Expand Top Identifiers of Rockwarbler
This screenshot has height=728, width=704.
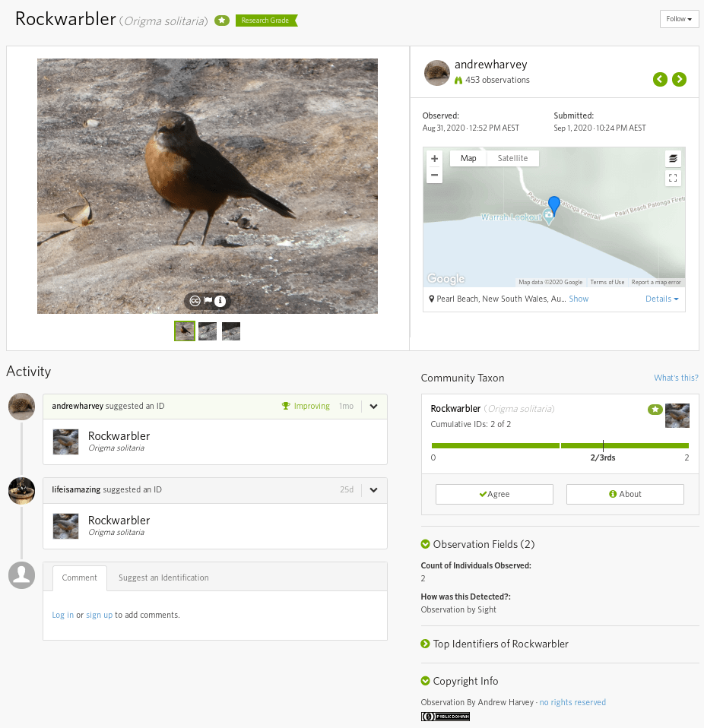tap(426, 644)
